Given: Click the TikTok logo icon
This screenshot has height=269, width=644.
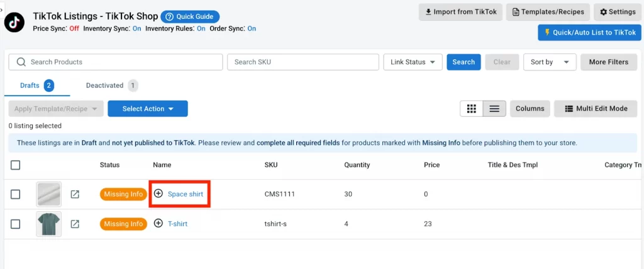Looking at the screenshot, I should (14, 22).
